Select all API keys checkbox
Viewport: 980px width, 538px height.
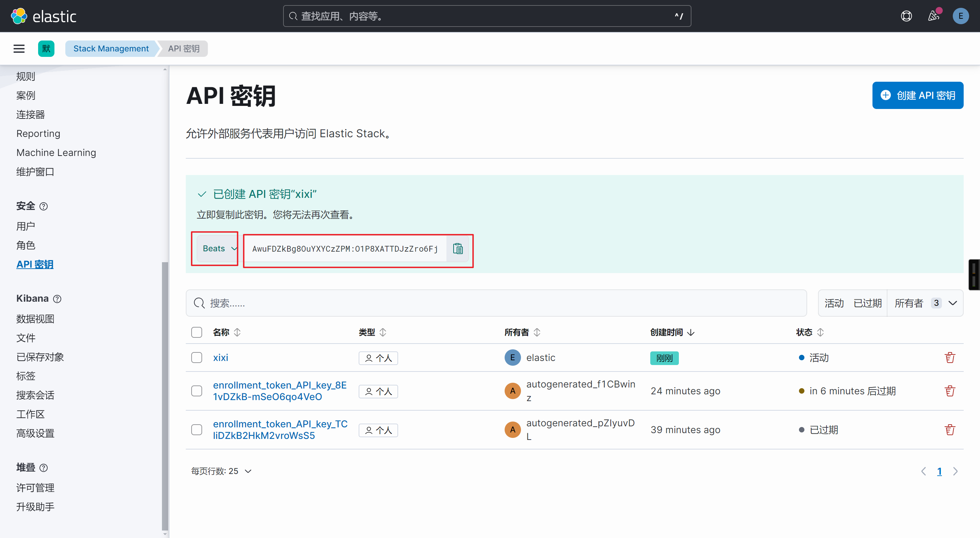pos(196,332)
